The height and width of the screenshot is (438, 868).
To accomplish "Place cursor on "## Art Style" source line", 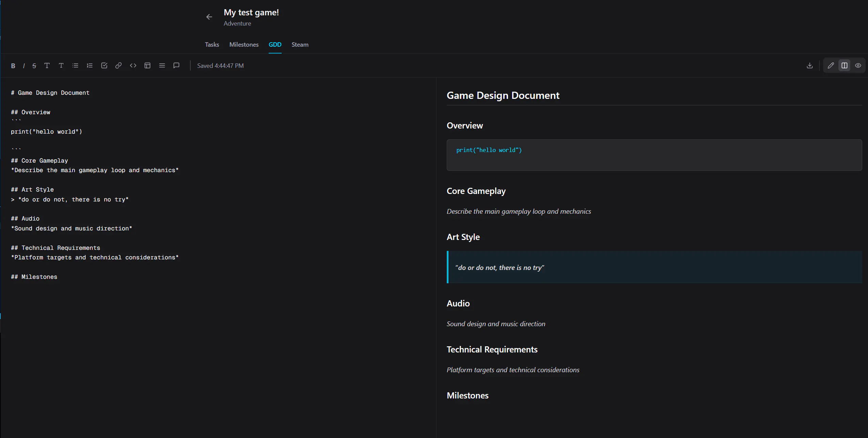I will (32, 190).
